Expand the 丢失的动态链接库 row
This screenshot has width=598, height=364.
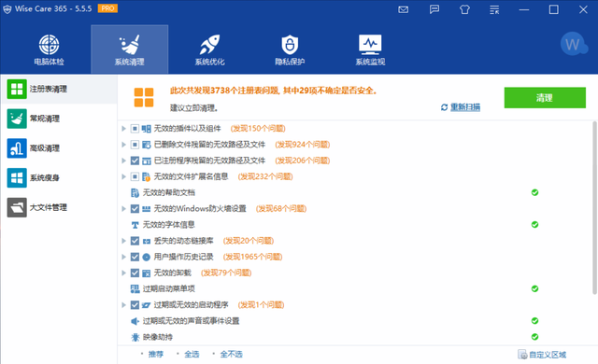coord(123,241)
